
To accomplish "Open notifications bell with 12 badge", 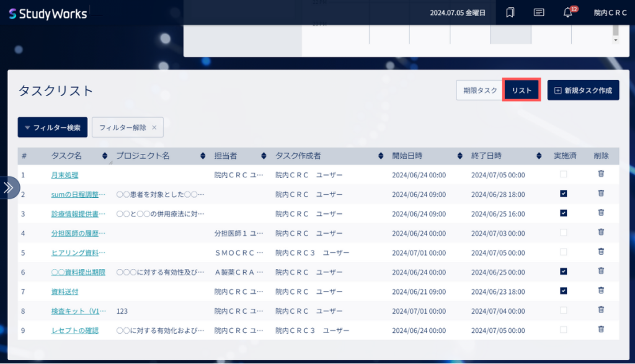I will 569,12.
